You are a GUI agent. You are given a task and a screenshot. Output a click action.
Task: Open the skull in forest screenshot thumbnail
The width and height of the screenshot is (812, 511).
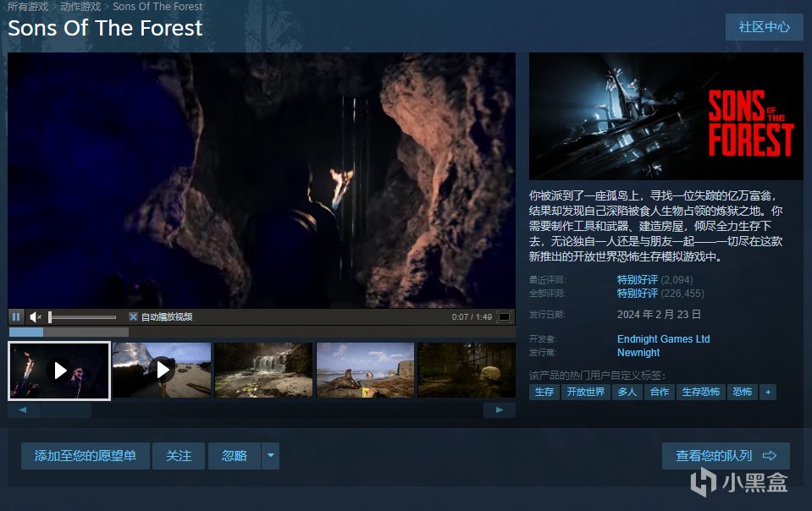[x=467, y=370]
